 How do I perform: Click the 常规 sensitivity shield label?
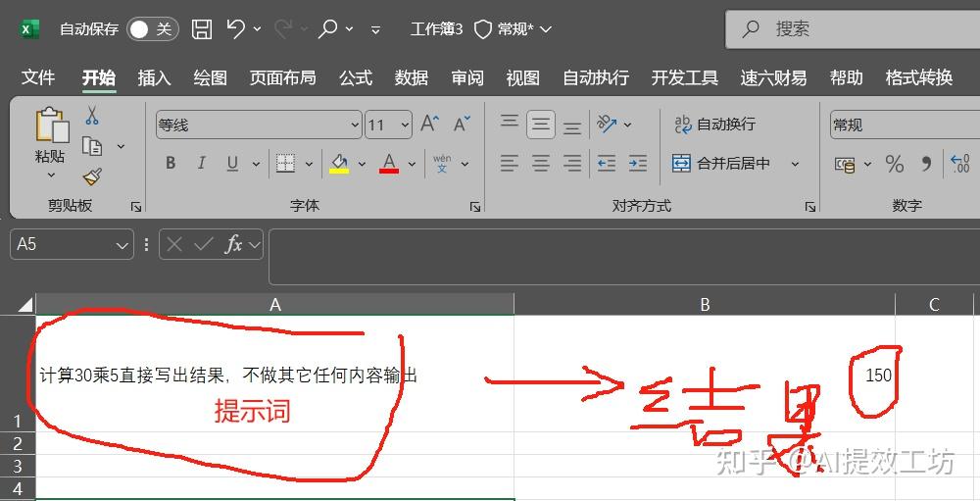point(514,28)
